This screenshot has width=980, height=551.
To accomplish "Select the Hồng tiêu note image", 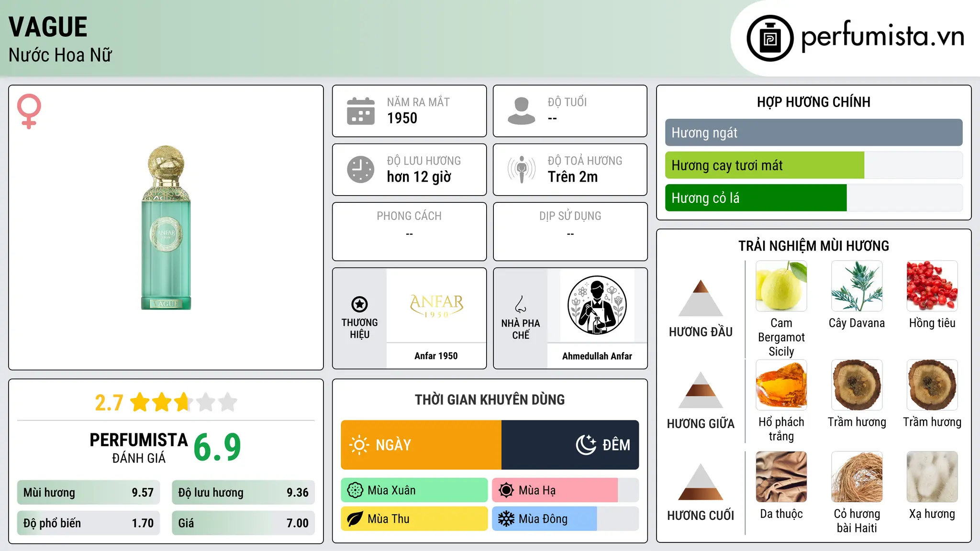I will pos(932,286).
